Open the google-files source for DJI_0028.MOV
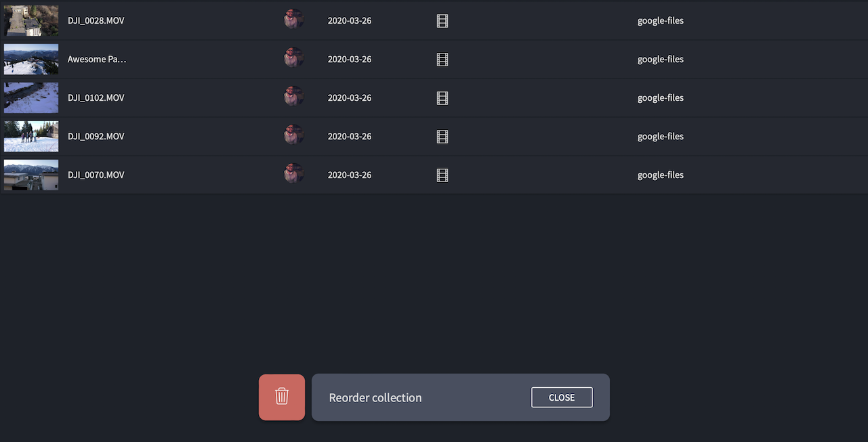Viewport: 868px width, 442px height. (x=659, y=20)
